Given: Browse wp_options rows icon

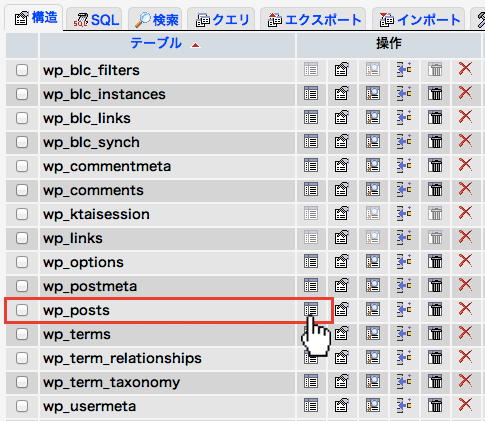Looking at the screenshot, I should coord(311,262).
